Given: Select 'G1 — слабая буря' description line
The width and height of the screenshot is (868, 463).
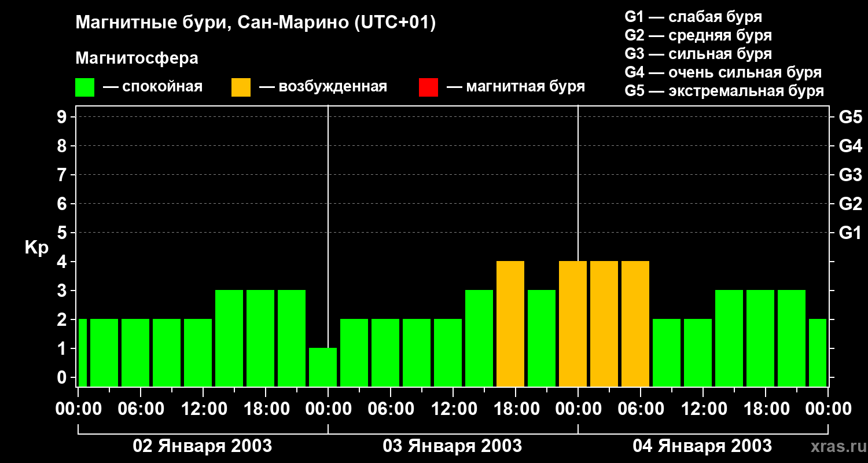Looking at the screenshot, I should click(693, 17).
